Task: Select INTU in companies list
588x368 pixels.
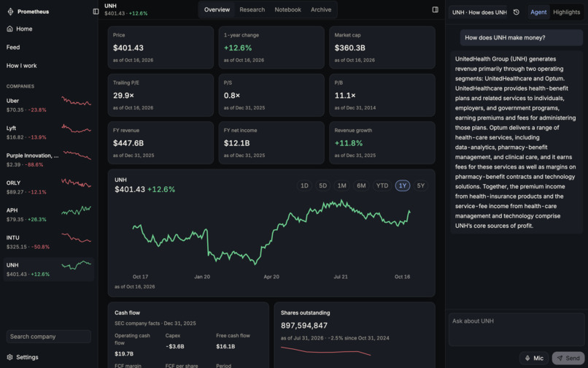Action: point(49,242)
